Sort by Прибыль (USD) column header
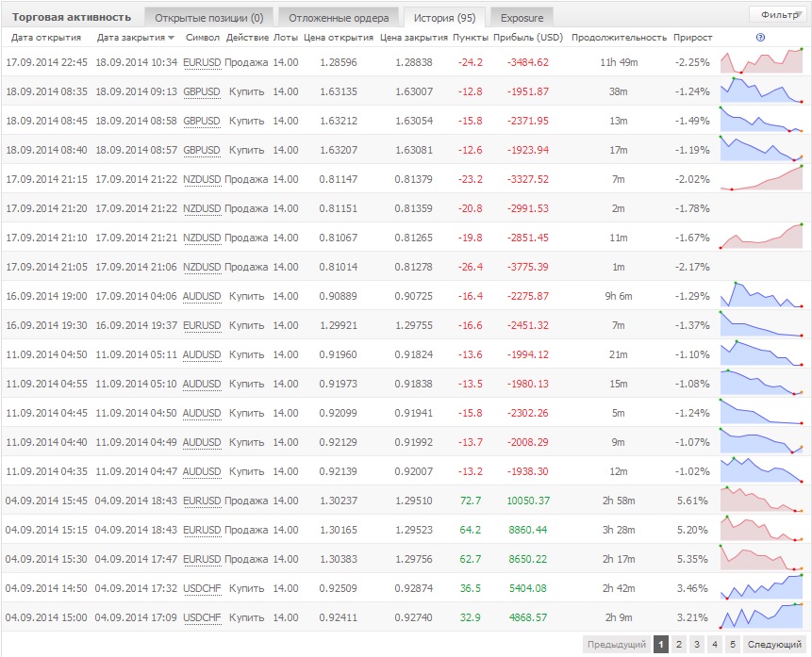 pyautogui.click(x=528, y=38)
